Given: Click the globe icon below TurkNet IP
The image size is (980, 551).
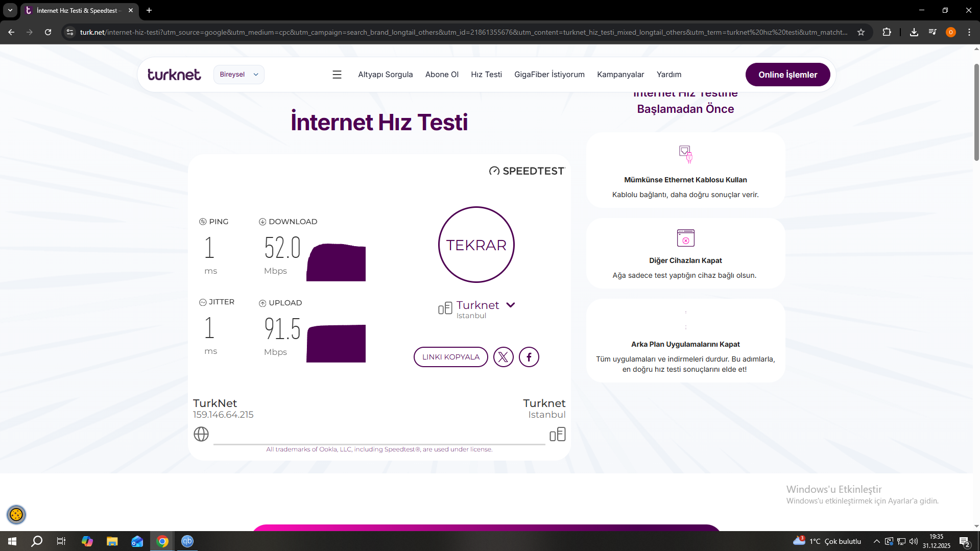Looking at the screenshot, I should [201, 434].
